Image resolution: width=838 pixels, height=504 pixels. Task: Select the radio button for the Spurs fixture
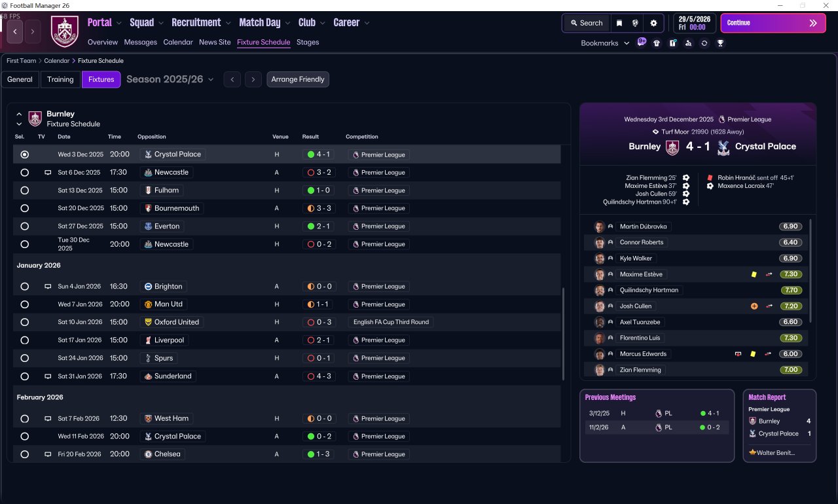pyautogui.click(x=25, y=358)
